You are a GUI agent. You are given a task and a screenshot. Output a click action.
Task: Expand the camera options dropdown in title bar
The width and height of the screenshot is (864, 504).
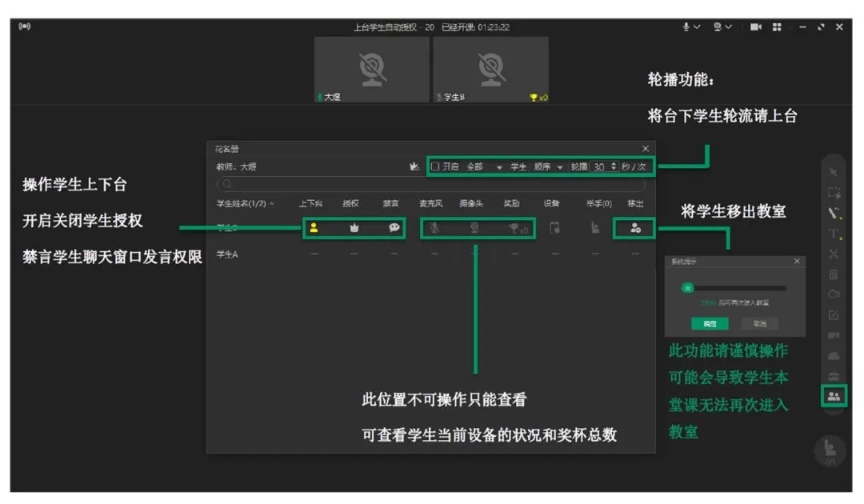[729, 27]
